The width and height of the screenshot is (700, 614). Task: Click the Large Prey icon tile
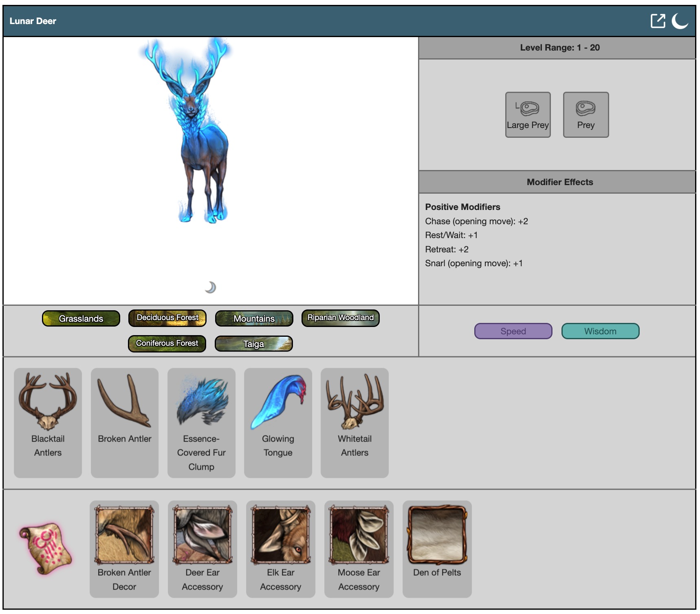pyautogui.click(x=528, y=115)
